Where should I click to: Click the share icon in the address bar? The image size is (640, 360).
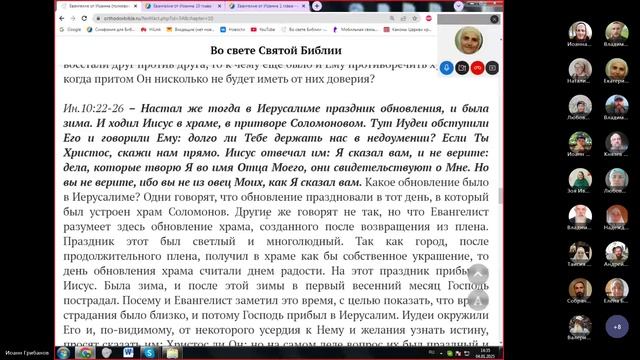(403, 18)
